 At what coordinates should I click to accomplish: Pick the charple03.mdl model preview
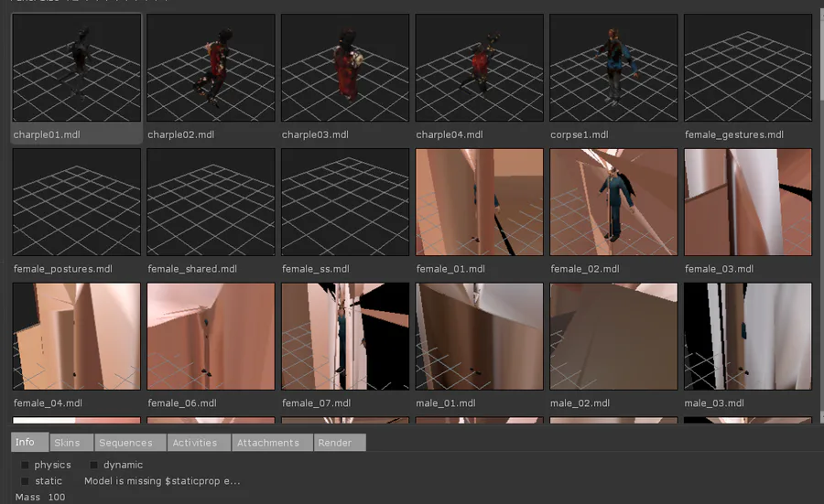345,68
